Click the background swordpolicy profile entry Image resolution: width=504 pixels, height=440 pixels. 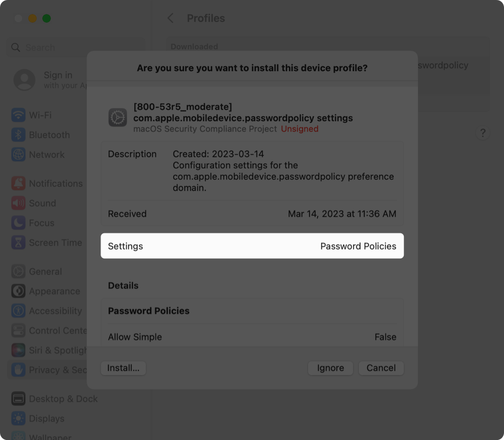[443, 65]
